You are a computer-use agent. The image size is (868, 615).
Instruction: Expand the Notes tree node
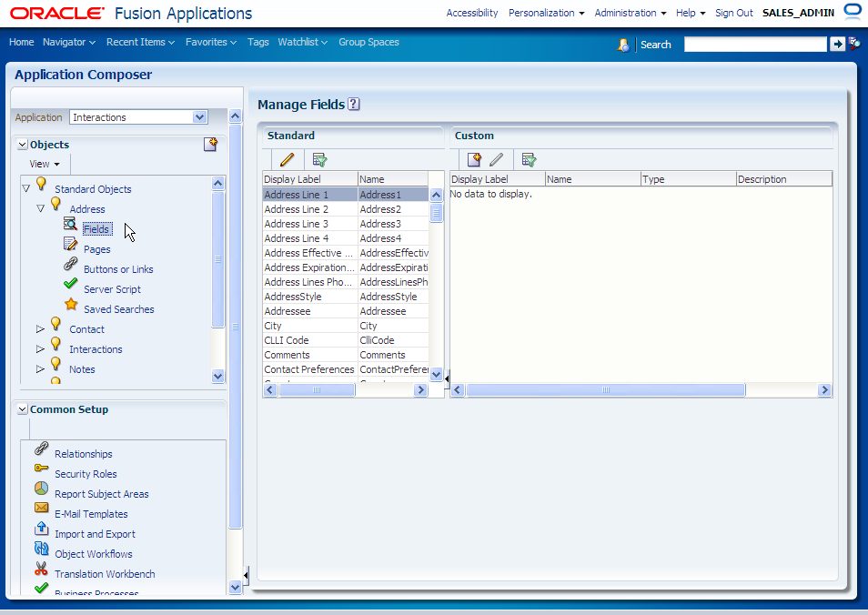click(40, 368)
